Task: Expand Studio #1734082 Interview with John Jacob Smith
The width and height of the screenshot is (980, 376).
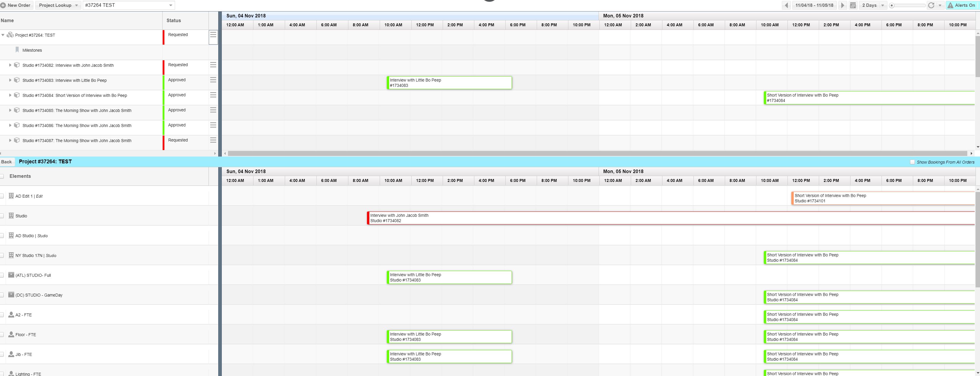Action: pyautogui.click(x=10, y=65)
